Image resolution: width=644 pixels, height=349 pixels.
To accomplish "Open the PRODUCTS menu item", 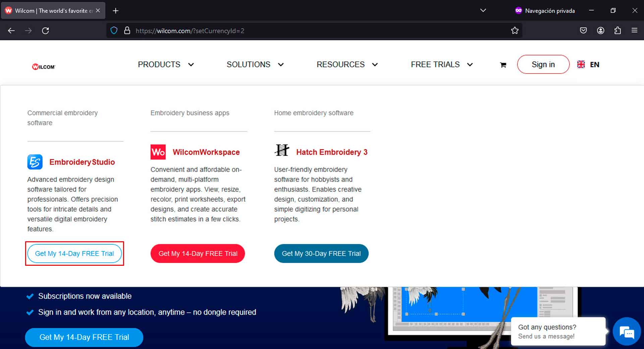I will 159,64.
